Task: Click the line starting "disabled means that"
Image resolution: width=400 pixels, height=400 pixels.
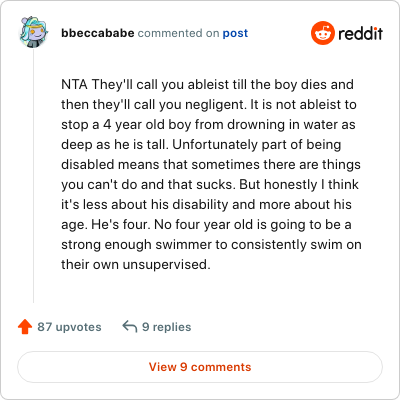Action: point(211,164)
